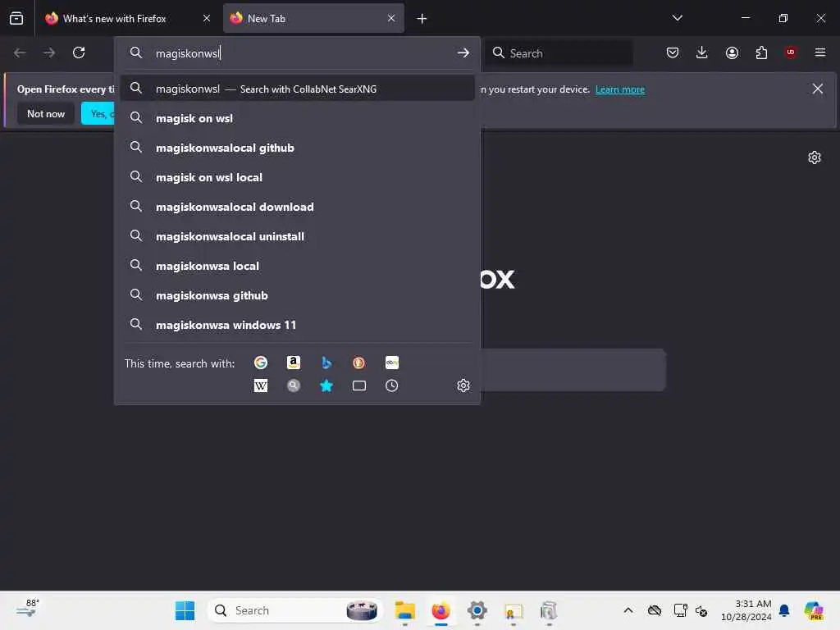Viewport: 840px width, 630px height.
Task: Open clock showing 3:31 AM
Action: click(x=746, y=610)
